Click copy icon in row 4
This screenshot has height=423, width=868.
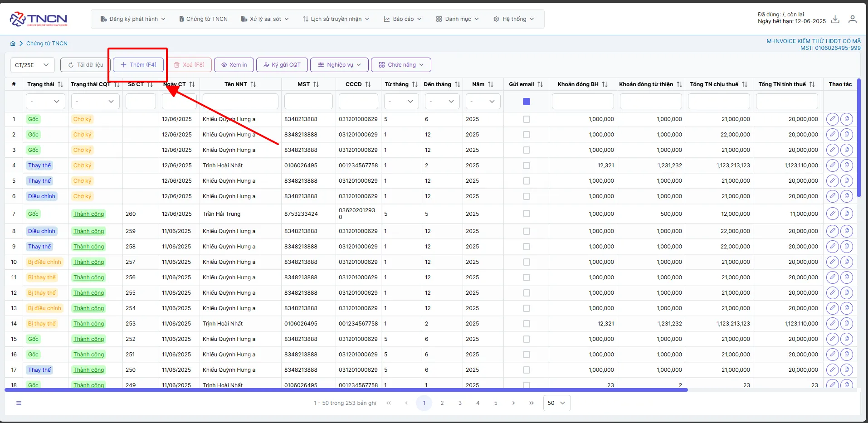pos(847,165)
